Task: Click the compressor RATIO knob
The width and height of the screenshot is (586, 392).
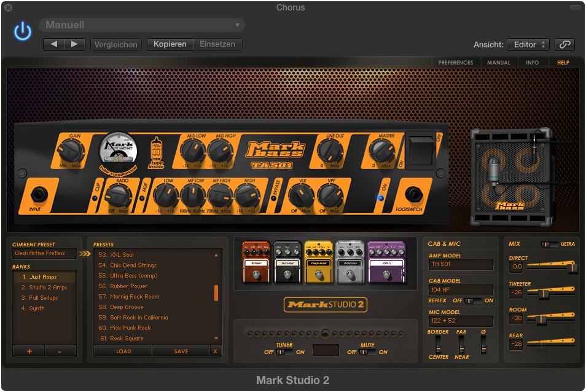Action: [118, 196]
